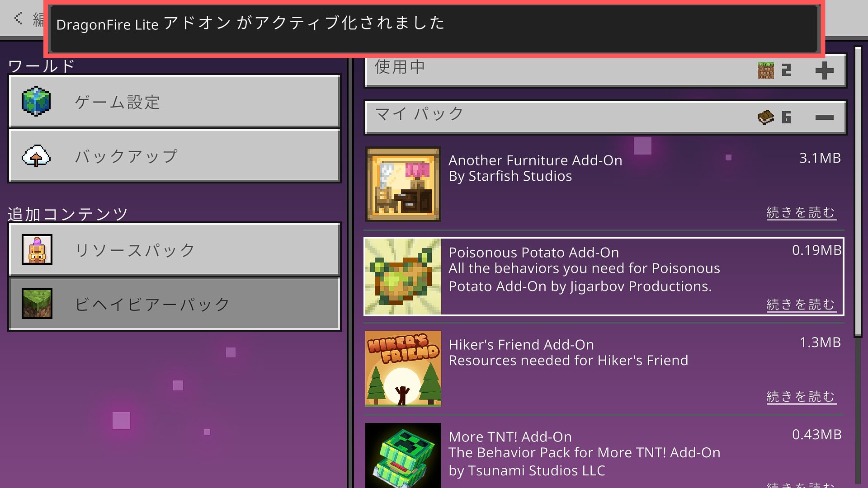Click the back arrow at top left

click(x=18, y=18)
